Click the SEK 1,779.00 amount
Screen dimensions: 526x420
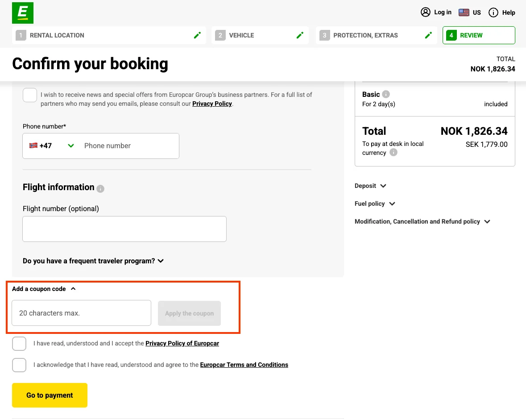(x=486, y=144)
